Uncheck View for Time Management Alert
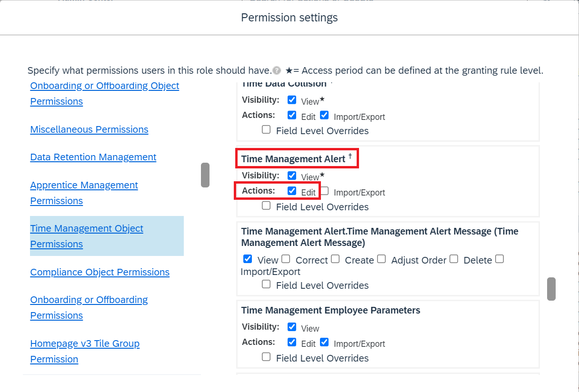The image size is (579, 392). (292, 175)
